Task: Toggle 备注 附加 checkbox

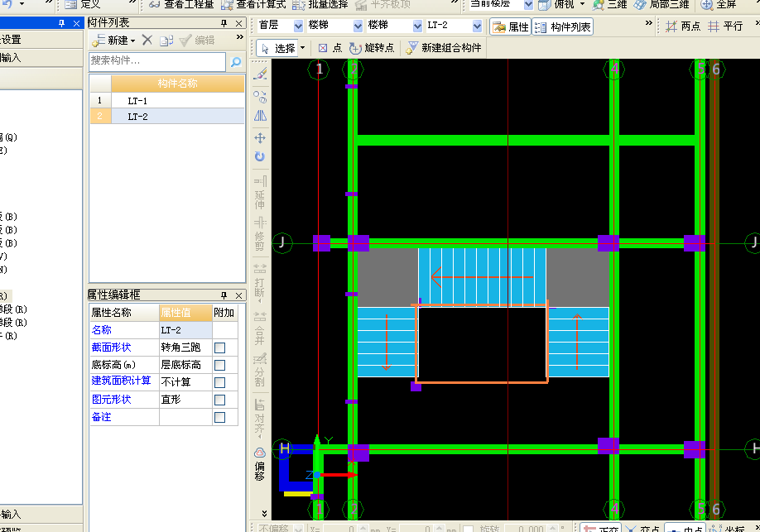Action: click(x=220, y=418)
